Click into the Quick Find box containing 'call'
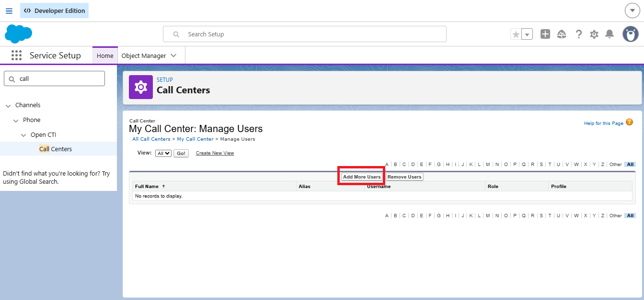644x300 pixels. pos(54,78)
